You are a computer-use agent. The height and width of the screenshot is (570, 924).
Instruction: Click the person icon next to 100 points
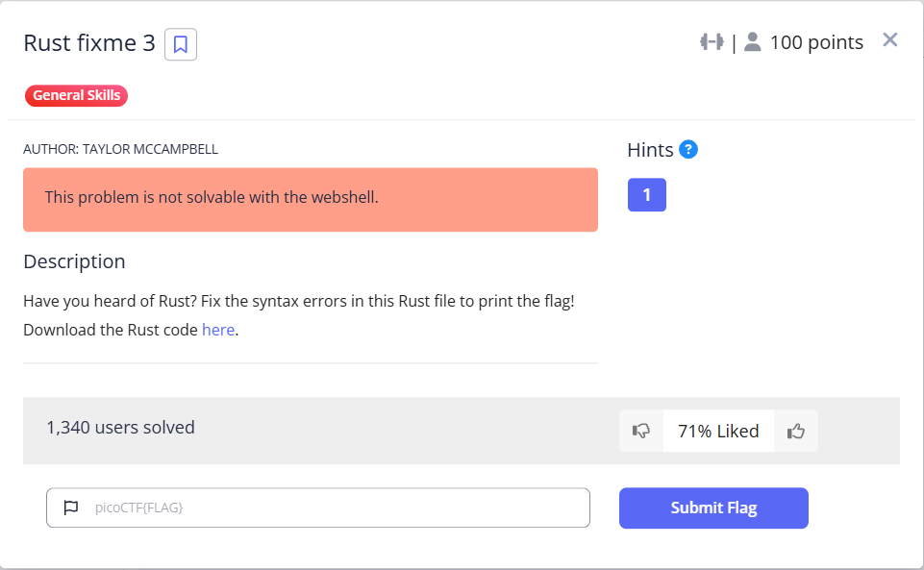pyautogui.click(x=752, y=41)
